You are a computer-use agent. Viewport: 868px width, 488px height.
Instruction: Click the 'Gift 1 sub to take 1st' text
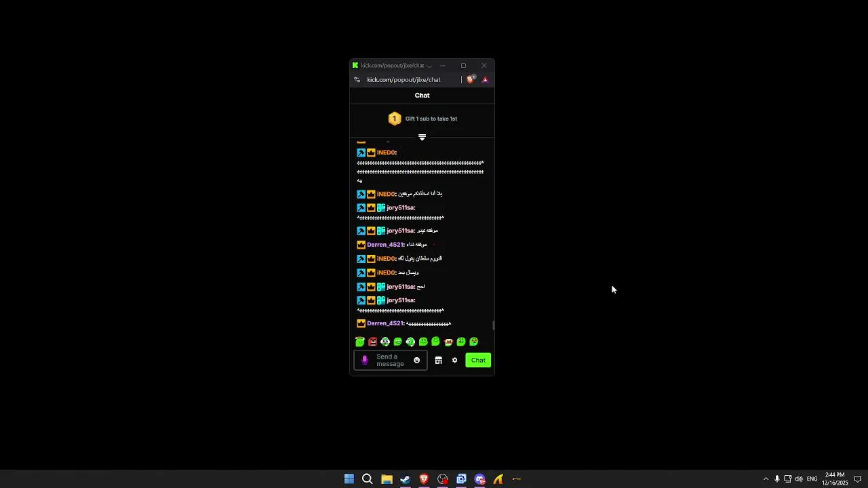(431, 119)
